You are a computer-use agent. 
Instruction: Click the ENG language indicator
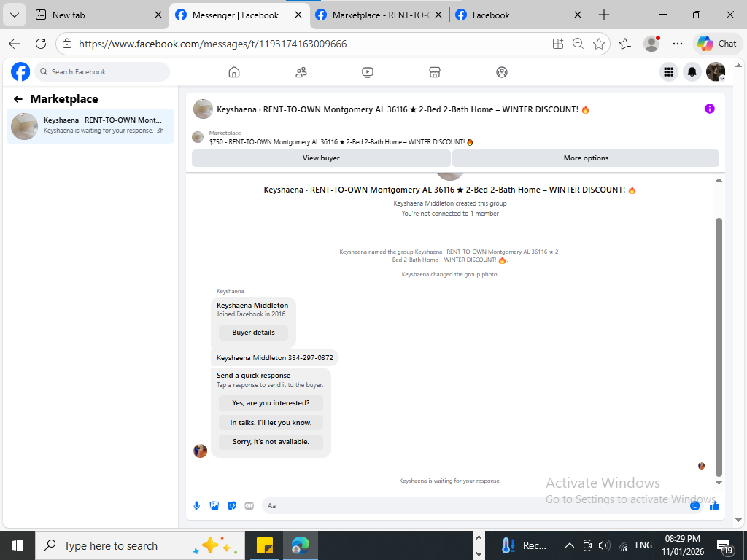point(643,545)
